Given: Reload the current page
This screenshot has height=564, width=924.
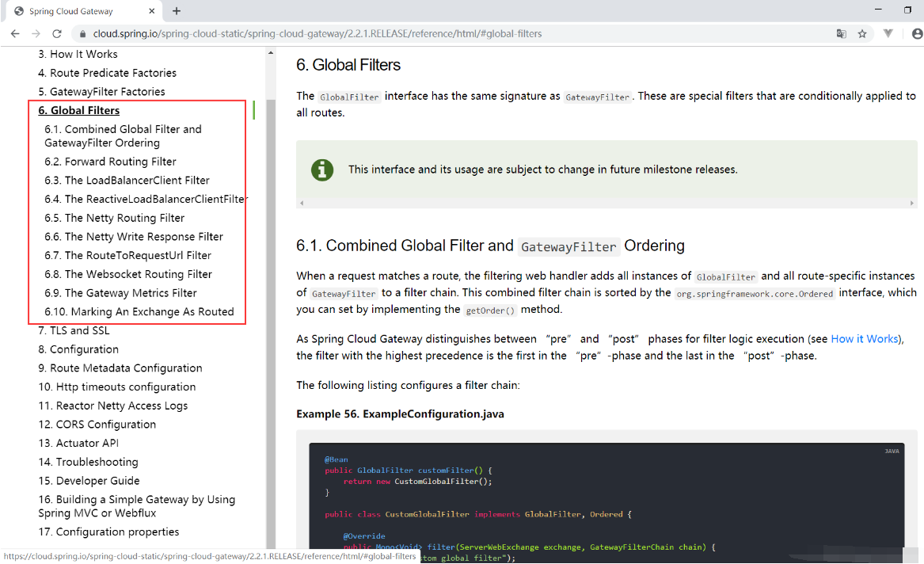Looking at the screenshot, I should pyautogui.click(x=57, y=34).
